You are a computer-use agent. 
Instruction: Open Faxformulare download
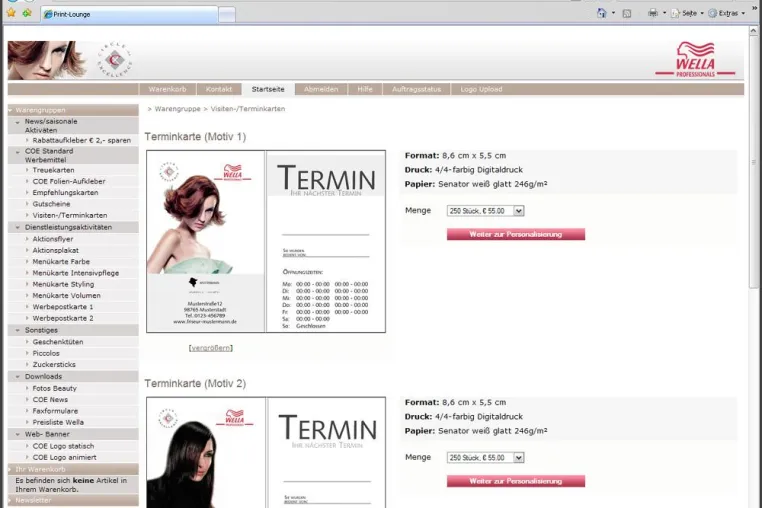55,411
